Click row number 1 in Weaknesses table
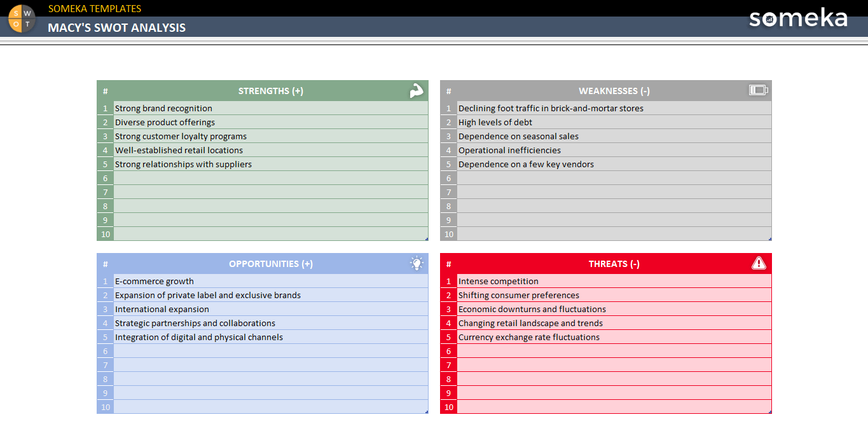868x445 pixels. [x=449, y=108]
